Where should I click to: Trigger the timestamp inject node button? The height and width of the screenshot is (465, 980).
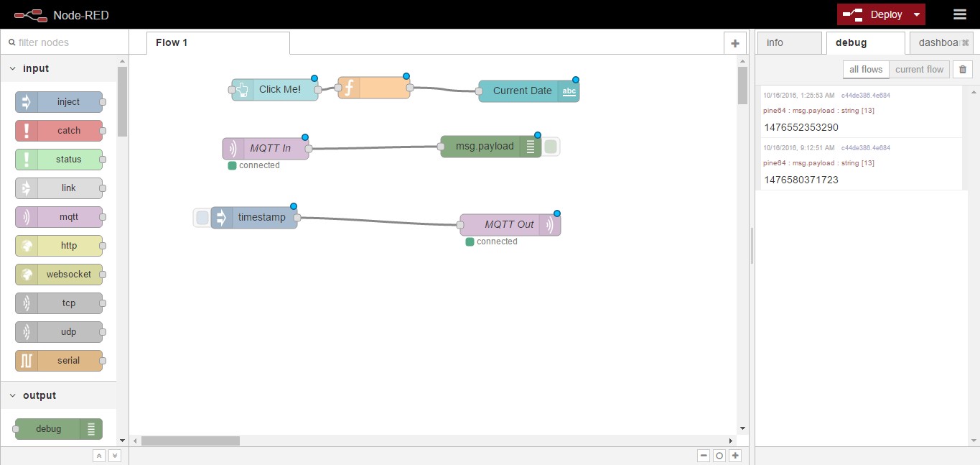202,218
